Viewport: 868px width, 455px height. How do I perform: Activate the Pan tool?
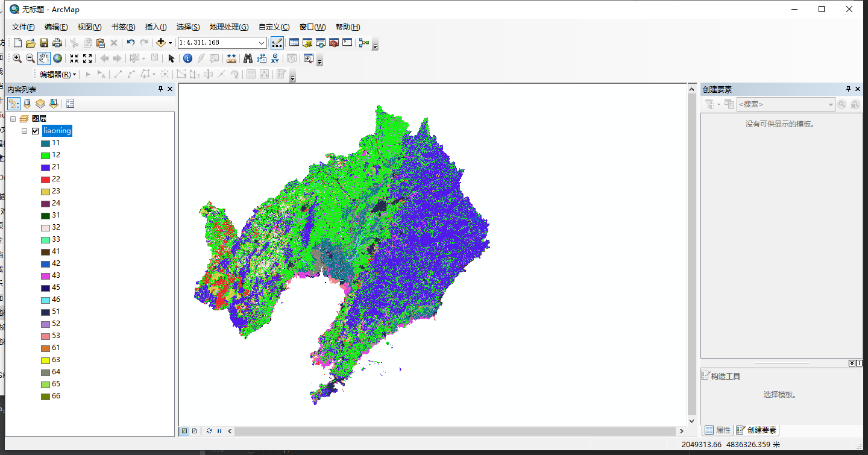(x=44, y=58)
